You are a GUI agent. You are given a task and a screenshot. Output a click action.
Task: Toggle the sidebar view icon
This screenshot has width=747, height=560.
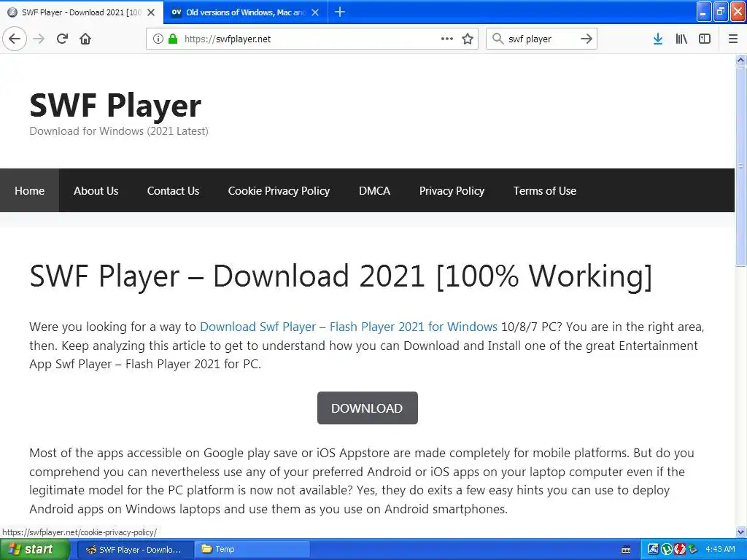[x=705, y=39]
